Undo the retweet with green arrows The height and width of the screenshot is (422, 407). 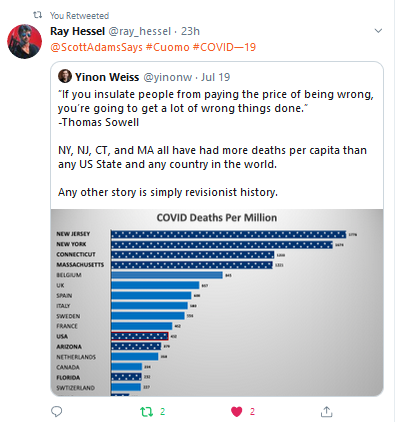pos(146,412)
